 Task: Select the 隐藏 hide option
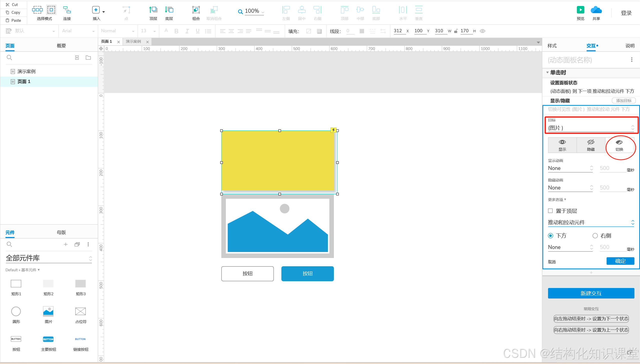(x=591, y=145)
